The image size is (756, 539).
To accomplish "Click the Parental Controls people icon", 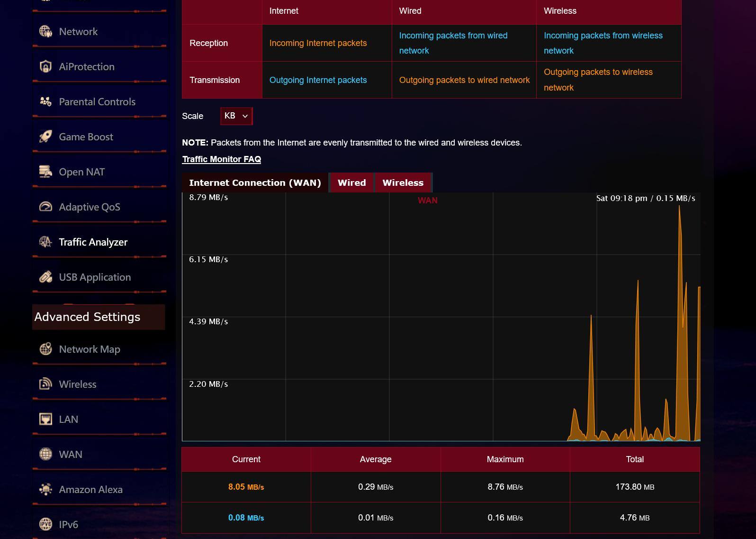I will (45, 102).
